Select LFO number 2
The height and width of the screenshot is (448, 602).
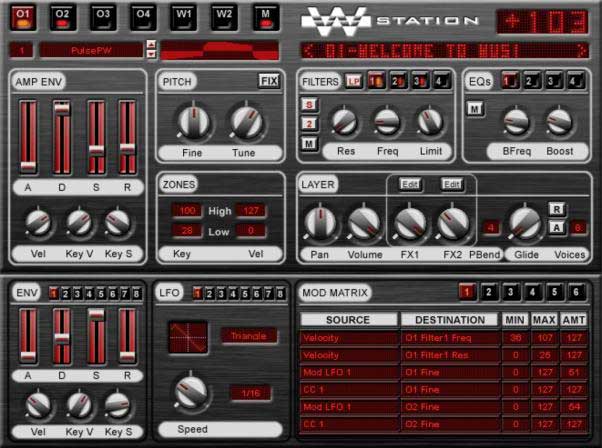(209, 294)
